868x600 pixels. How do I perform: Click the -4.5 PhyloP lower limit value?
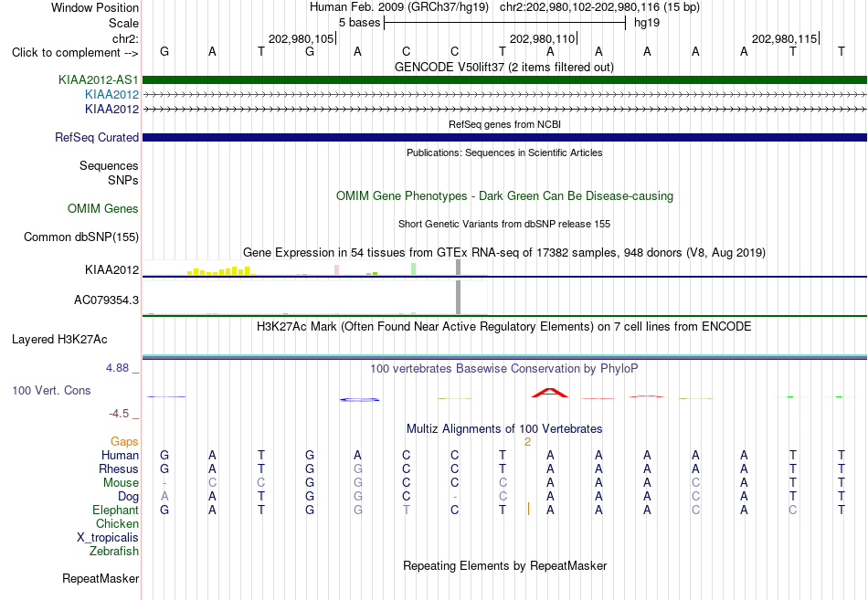119,414
